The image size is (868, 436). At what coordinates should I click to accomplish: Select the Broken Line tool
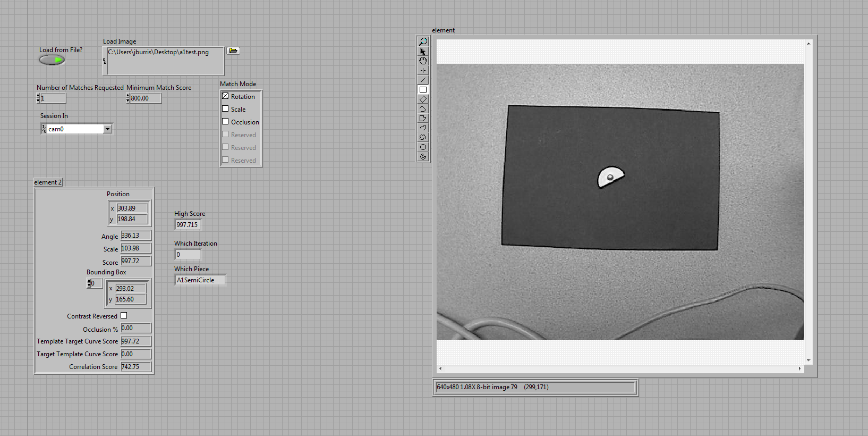coord(423,108)
